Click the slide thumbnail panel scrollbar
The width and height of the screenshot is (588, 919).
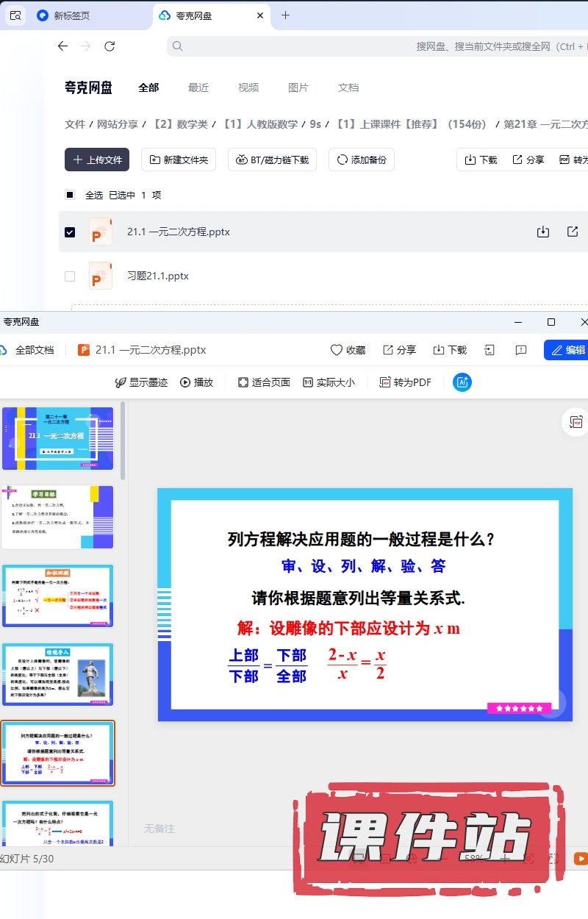123,441
